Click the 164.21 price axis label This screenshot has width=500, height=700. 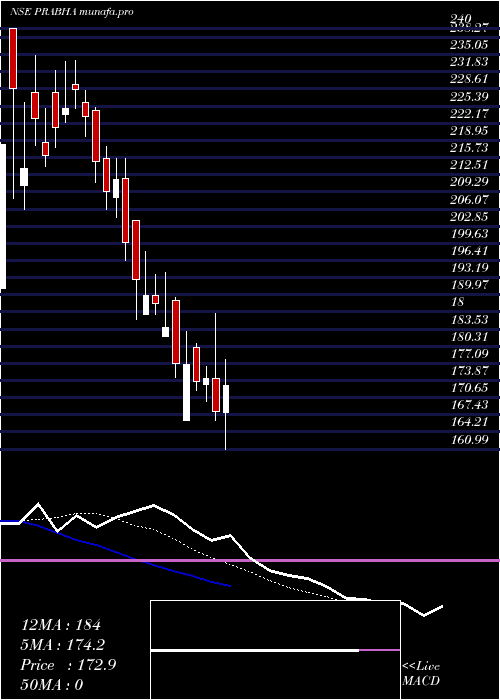tap(469, 422)
